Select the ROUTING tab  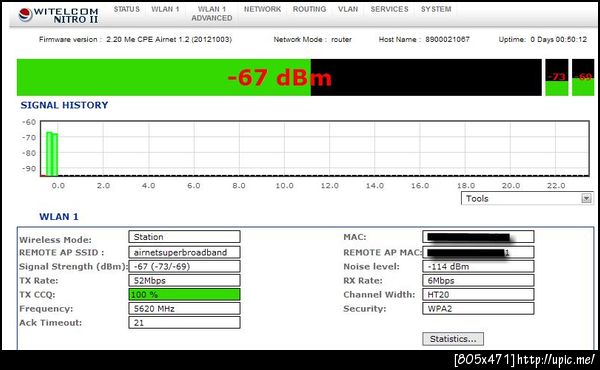[310, 9]
